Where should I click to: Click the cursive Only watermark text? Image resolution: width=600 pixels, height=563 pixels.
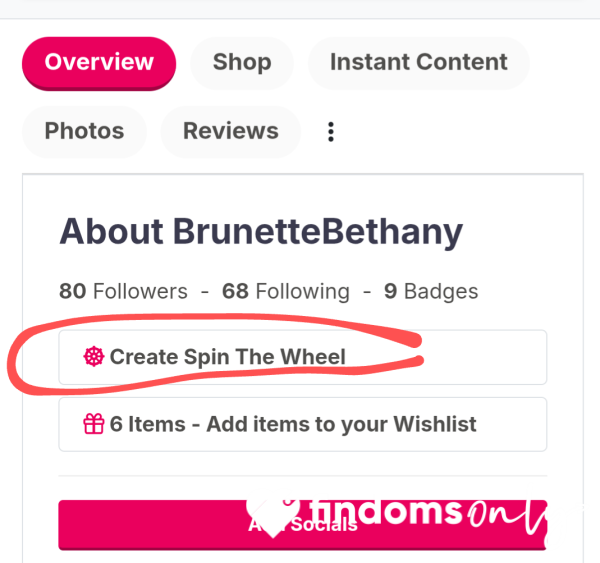pyautogui.click(x=507, y=517)
